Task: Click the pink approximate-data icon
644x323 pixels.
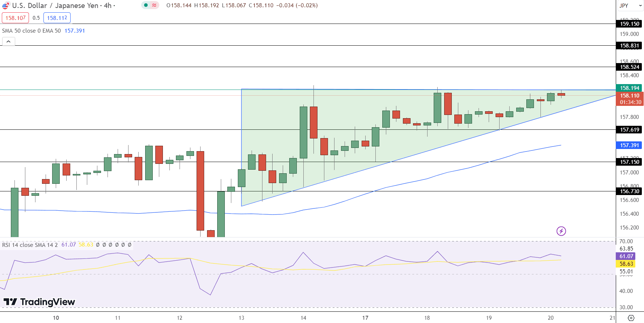Action: (154, 5)
